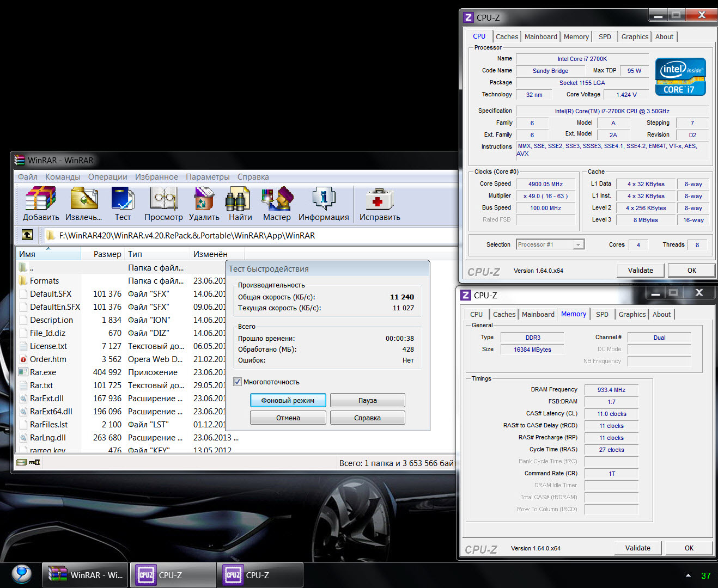Open SPD tab in top CPU-Z window
Viewport: 718px width, 588px height.
coord(605,36)
